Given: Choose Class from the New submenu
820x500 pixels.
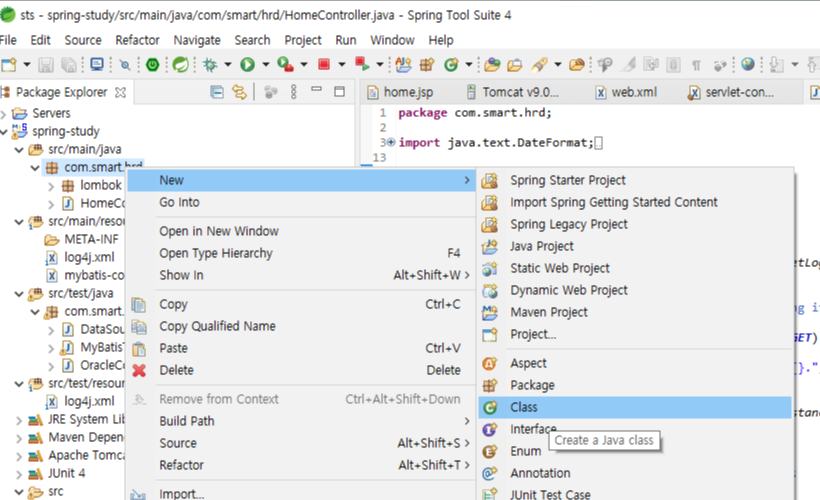Looking at the screenshot, I should [x=635, y=407].
